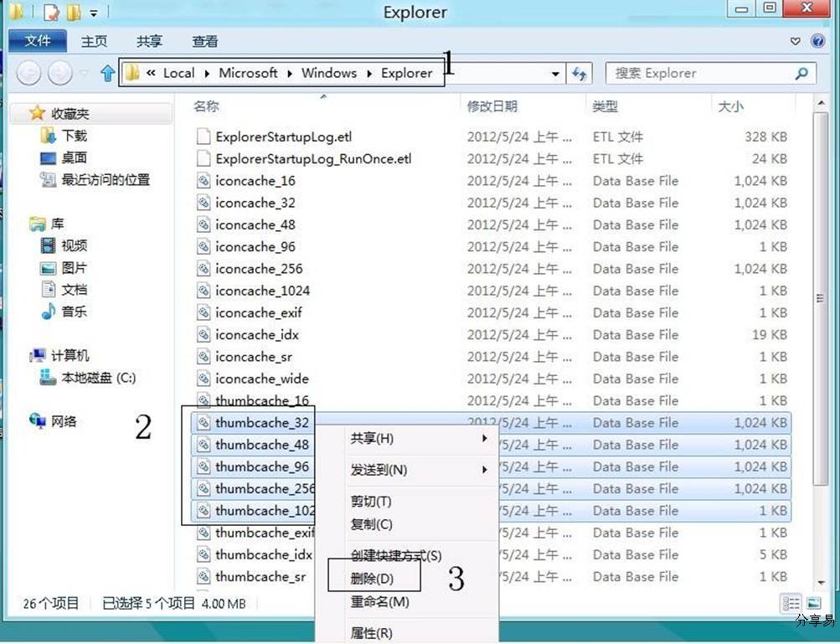The height and width of the screenshot is (644, 840).
Task: Click the search magnifier icon
Action: tap(800, 74)
